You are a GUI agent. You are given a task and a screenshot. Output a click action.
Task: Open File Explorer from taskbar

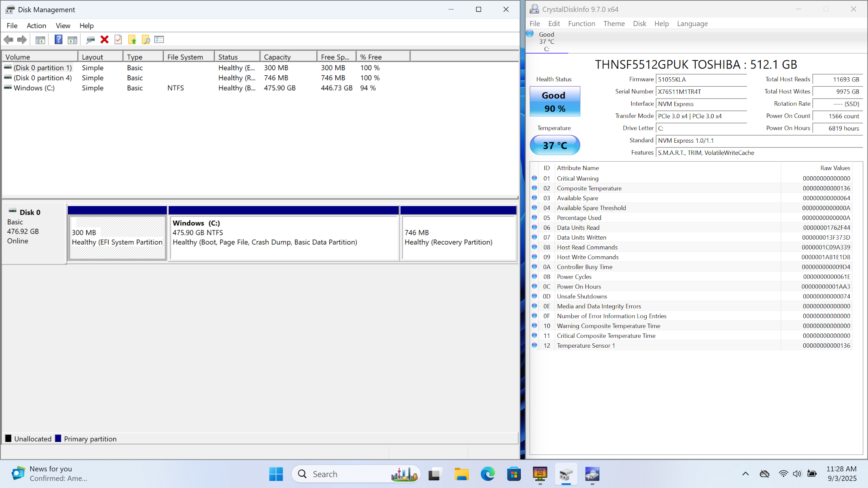click(461, 474)
